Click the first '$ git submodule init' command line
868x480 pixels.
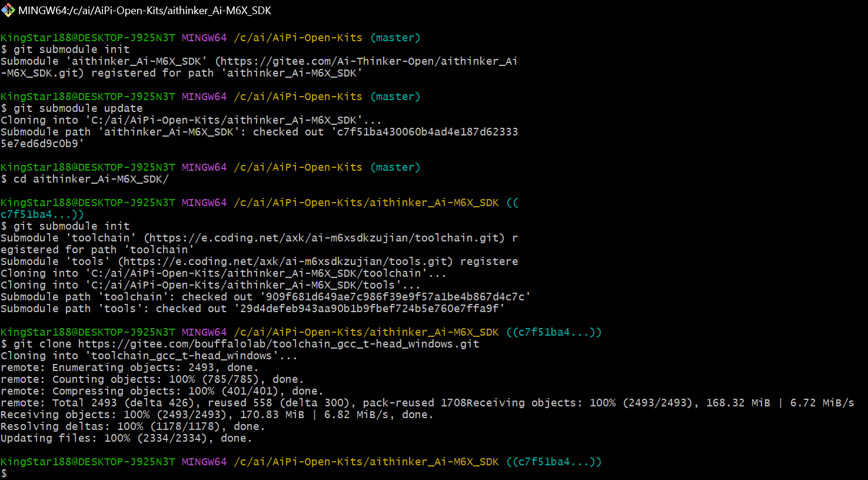point(65,49)
